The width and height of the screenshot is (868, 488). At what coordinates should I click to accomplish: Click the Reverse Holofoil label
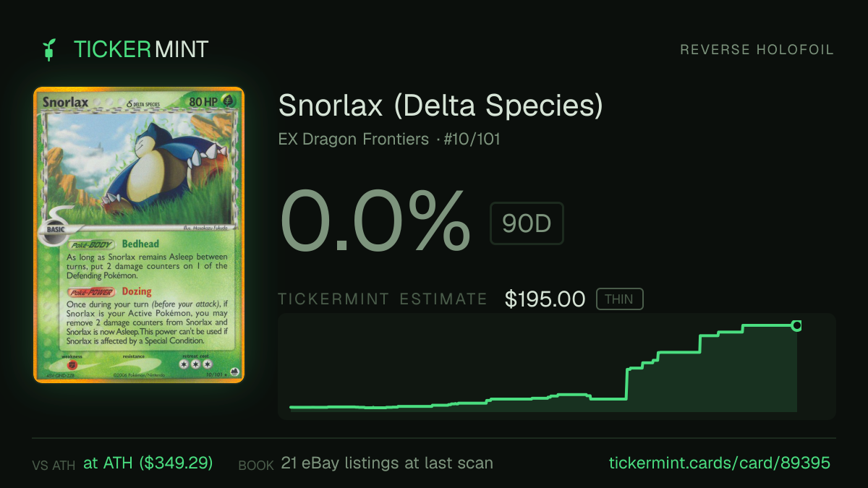tap(757, 50)
